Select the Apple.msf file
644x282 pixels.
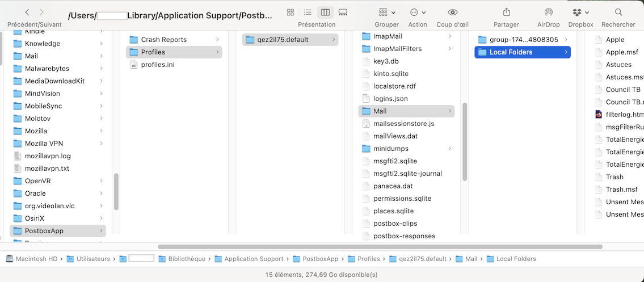coord(618,52)
